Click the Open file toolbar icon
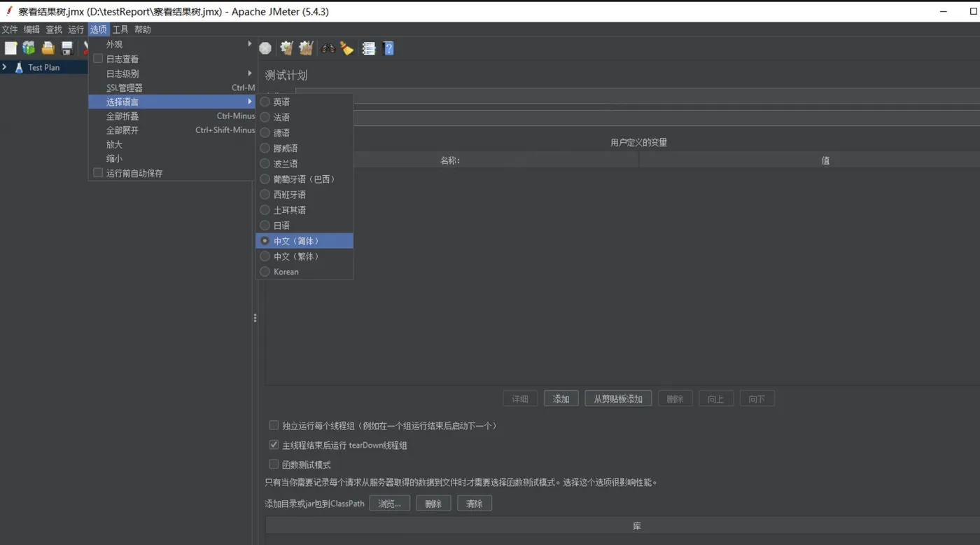Screen dimensions: 980x545 [x=48, y=48]
